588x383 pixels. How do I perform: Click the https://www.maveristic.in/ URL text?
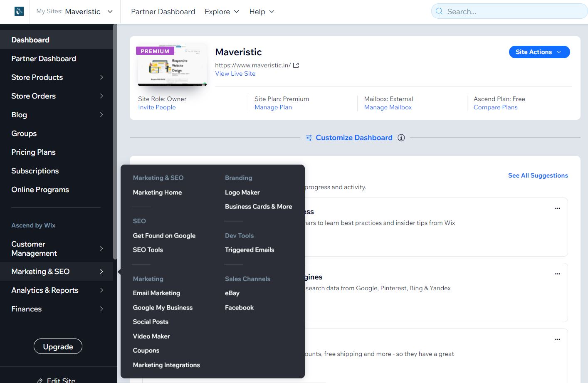tap(253, 65)
